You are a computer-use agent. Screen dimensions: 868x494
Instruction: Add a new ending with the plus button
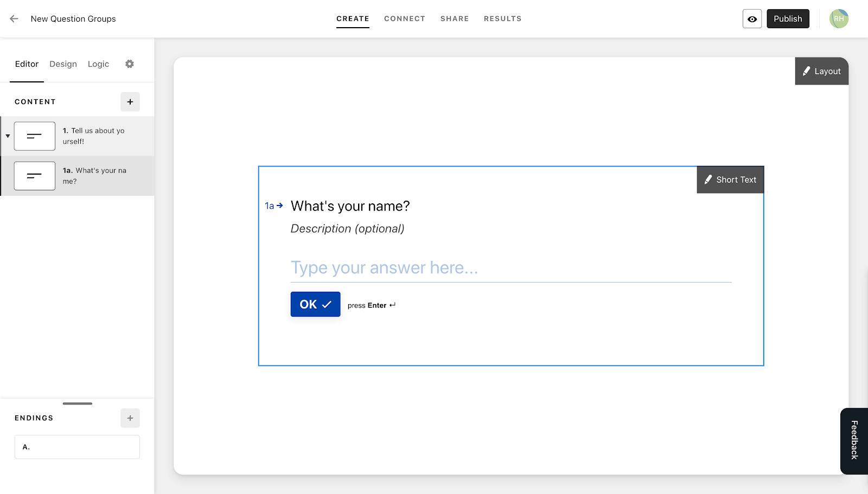coord(130,418)
